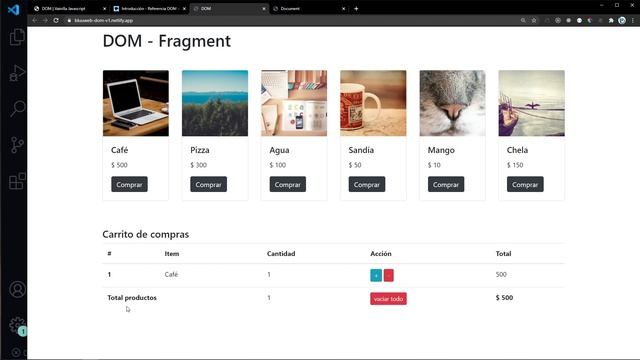Click the 'Café' item cell in cart
640x360 pixels.
[x=171, y=274]
